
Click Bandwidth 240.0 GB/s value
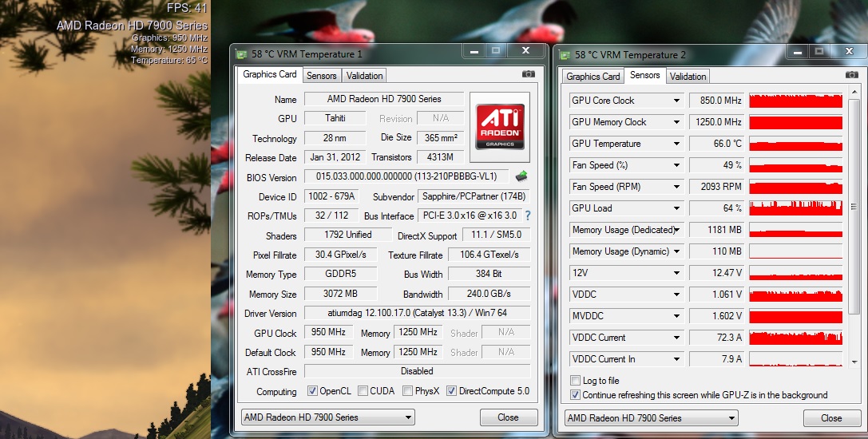tap(489, 294)
